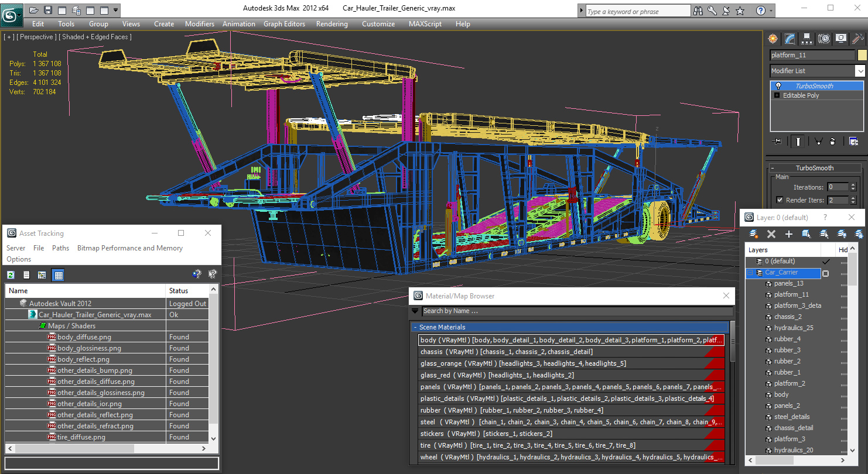Open Material/Map Browser options arrow
The image size is (868, 474).
[x=415, y=311]
